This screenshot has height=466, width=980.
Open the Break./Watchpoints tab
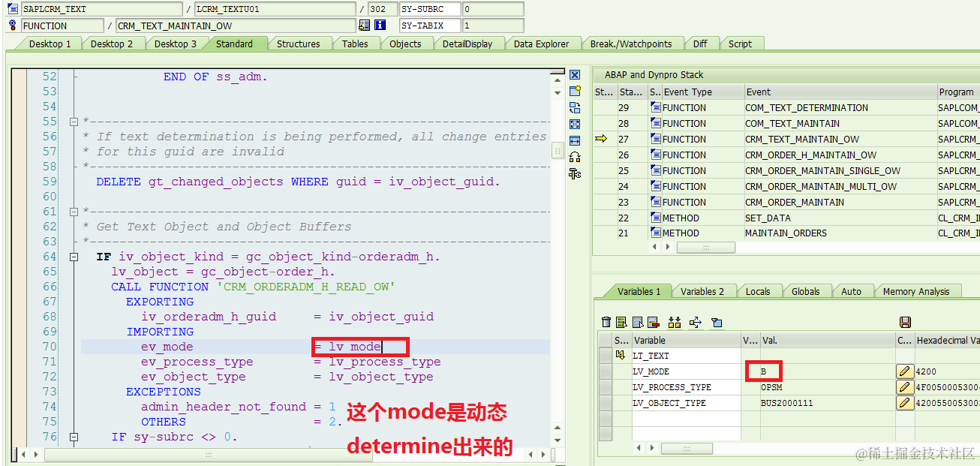click(631, 44)
